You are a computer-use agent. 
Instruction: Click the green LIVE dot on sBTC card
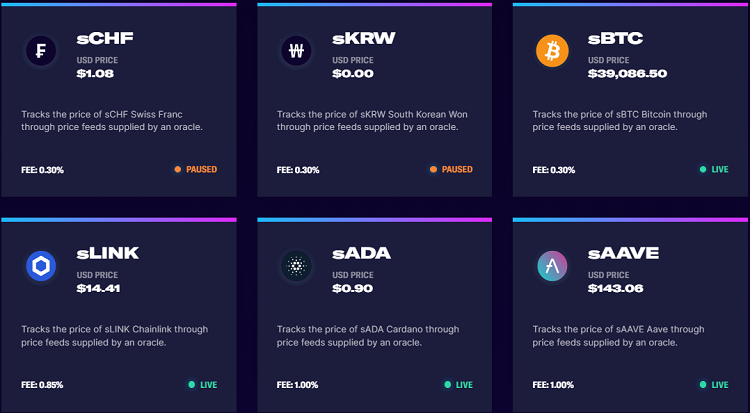703,170
